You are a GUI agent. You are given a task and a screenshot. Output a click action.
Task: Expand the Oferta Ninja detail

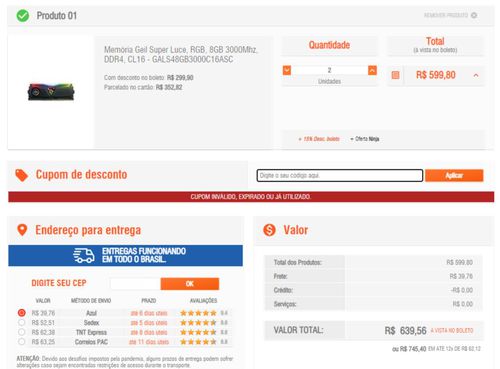point(365,139)
